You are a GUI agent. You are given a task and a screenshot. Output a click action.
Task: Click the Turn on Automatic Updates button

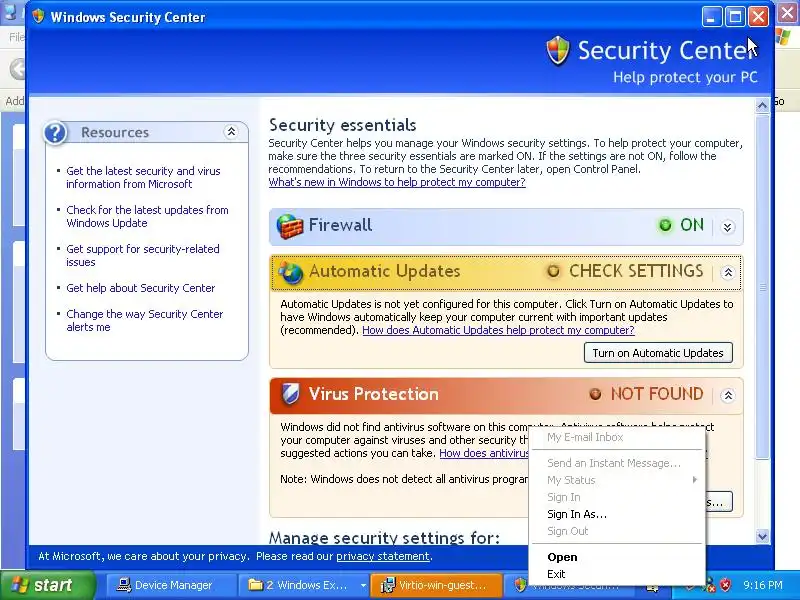click(658, 353)
